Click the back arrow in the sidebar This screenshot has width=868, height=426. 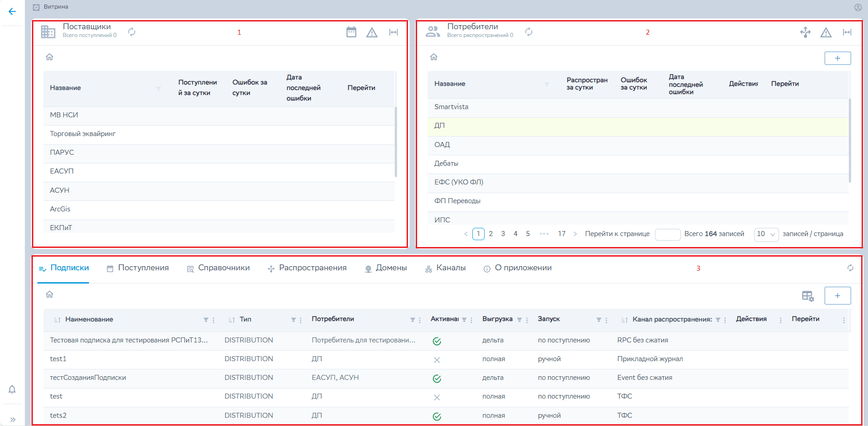12,11
